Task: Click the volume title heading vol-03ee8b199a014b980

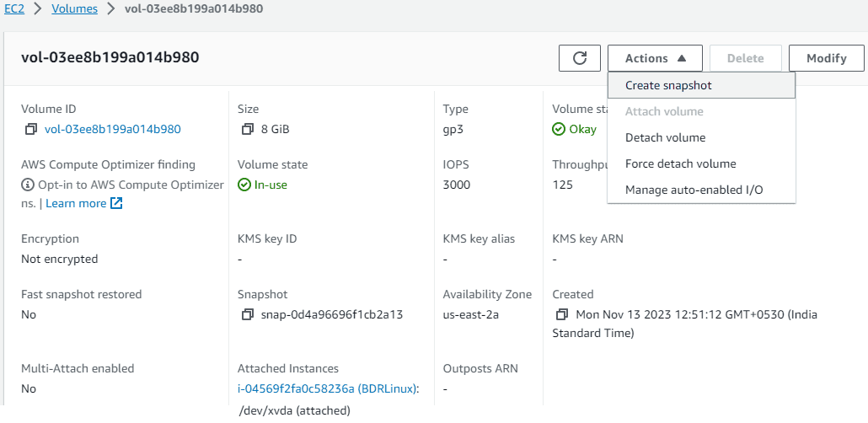Action: (x=110, y=57)
